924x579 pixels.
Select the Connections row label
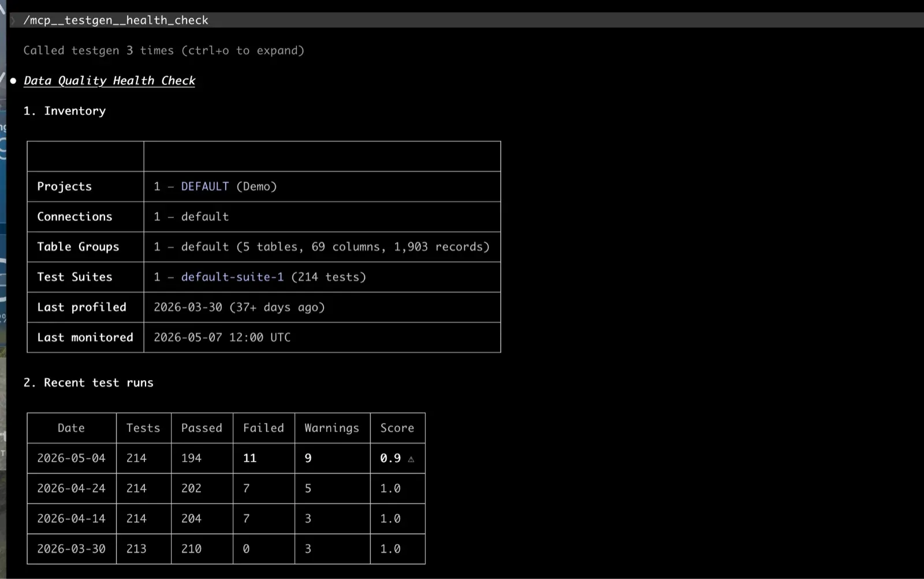pos(74,217)
